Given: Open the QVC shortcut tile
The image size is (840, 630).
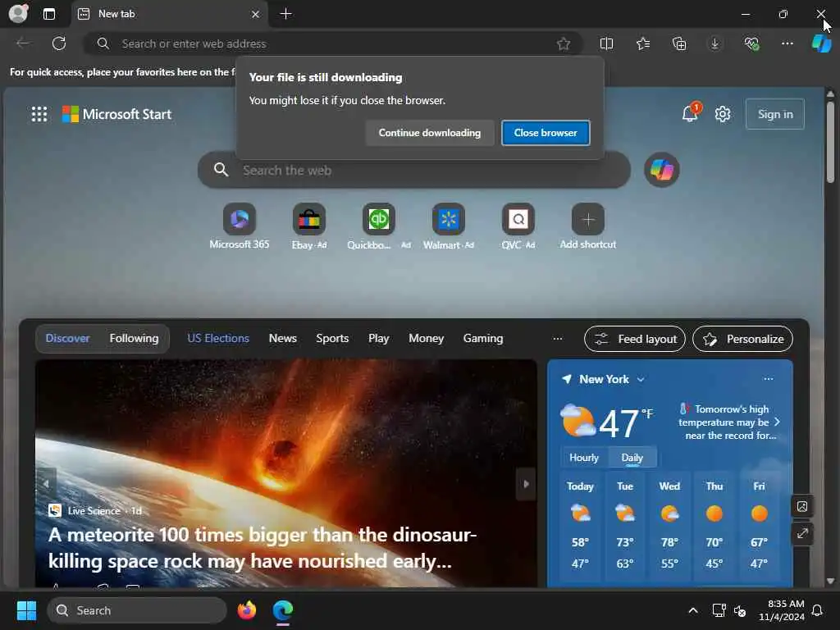Looking at the screenshot, I should (x=518, y=226).
